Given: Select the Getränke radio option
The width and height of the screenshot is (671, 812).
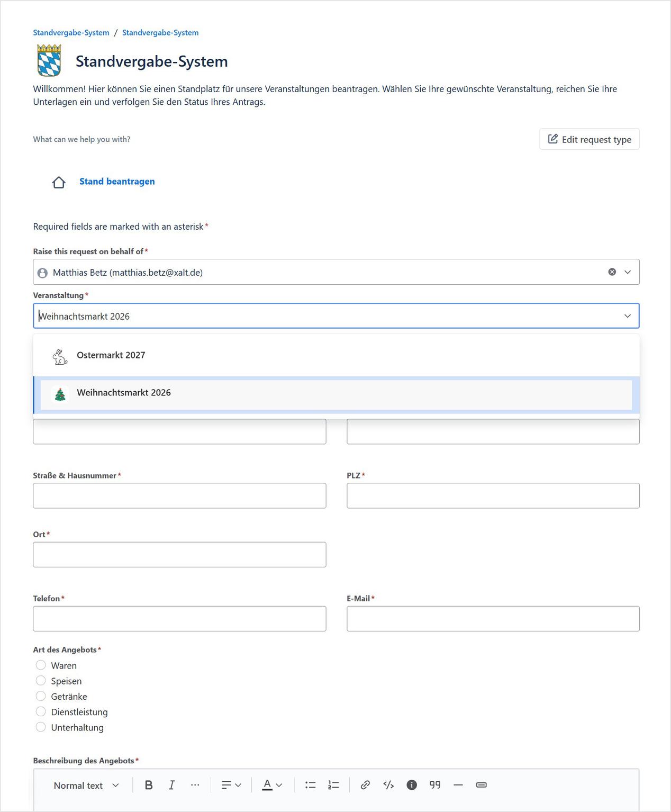Looking at the screenshot, I should tap(41, 696).
